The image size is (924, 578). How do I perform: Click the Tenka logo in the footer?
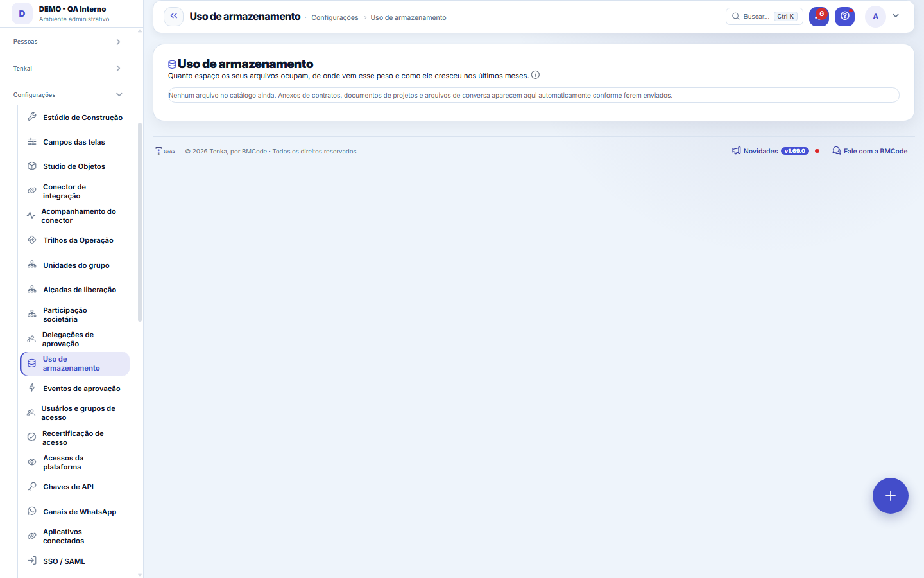pos(165,151)
